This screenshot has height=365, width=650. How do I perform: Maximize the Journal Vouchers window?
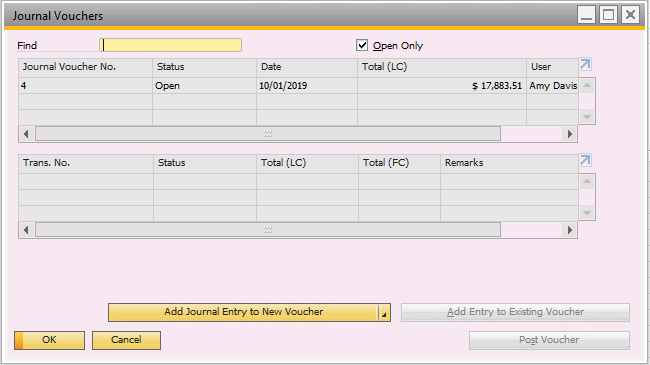(x=608, y=15)
